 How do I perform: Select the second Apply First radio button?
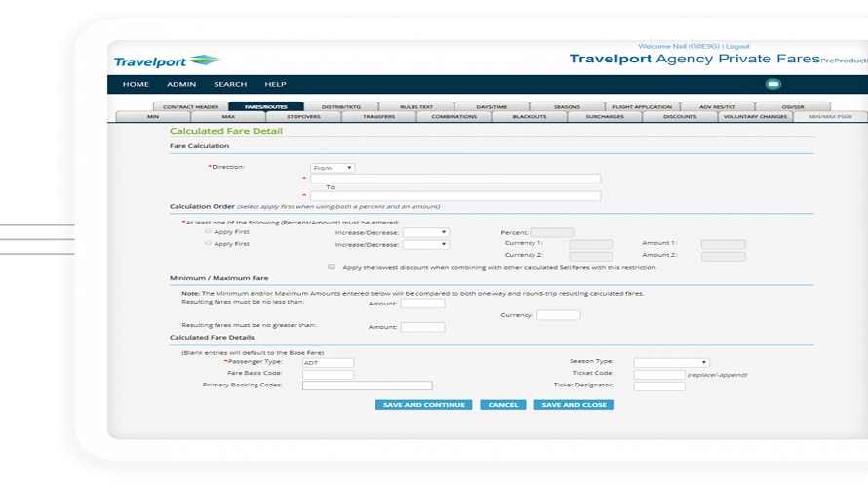point(208,243)
